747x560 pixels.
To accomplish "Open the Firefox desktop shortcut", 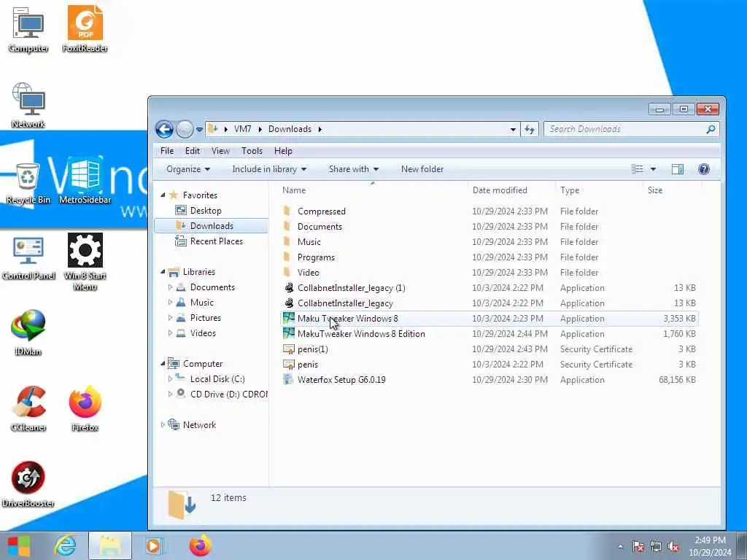I will pos(85,408).
